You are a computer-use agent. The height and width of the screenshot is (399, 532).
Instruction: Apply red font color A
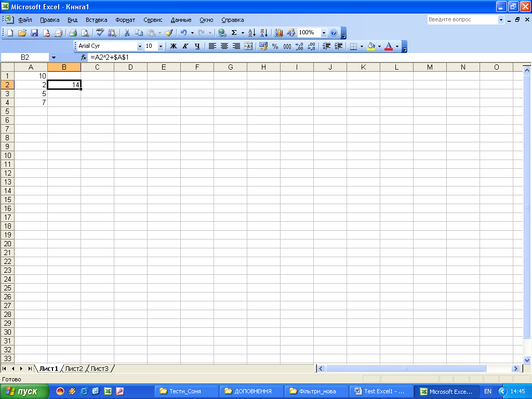pyautogui.click(x=389, y=46)
